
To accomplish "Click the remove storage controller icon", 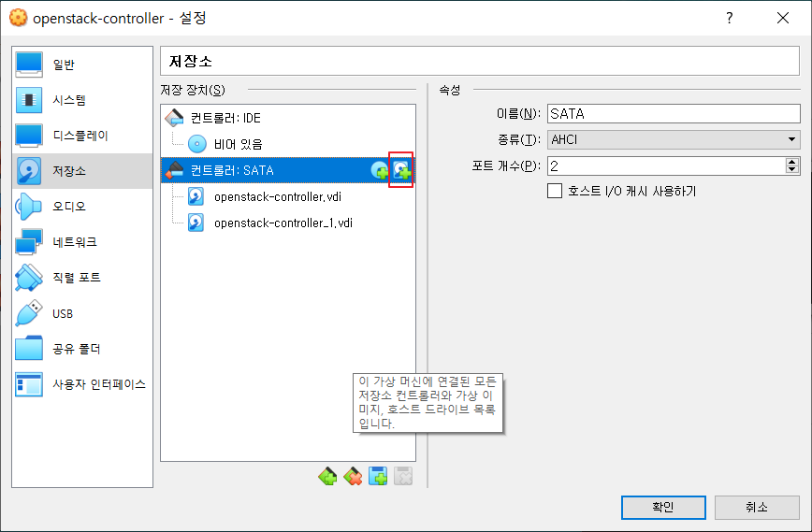I will point(353,476).
